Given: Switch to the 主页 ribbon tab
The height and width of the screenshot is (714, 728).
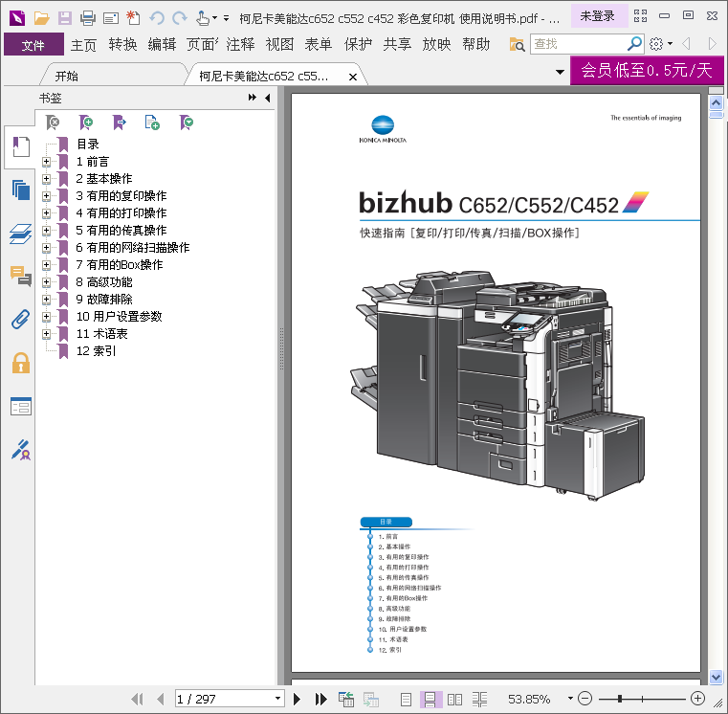Looking at the screenshot, I should [x=83, y=45].
